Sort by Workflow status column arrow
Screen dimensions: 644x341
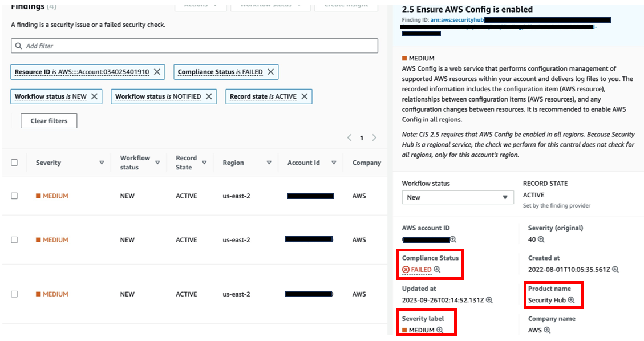pos(157,163)
